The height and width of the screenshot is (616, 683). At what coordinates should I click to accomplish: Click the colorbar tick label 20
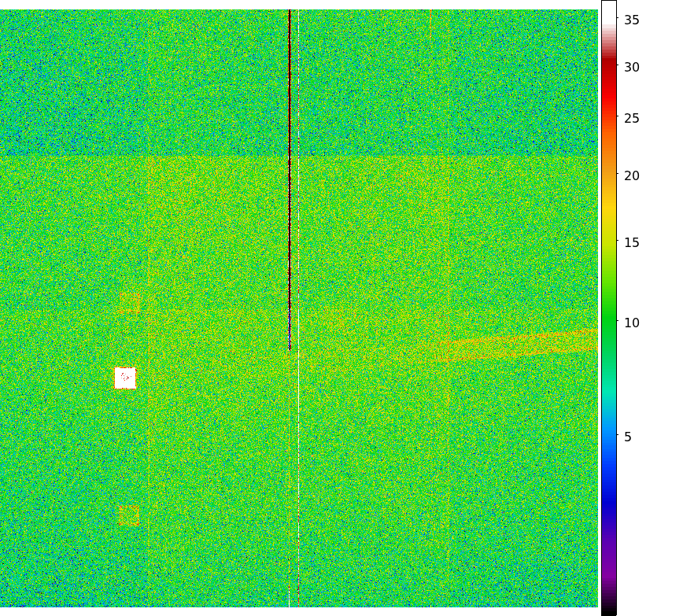click(632, 175)
